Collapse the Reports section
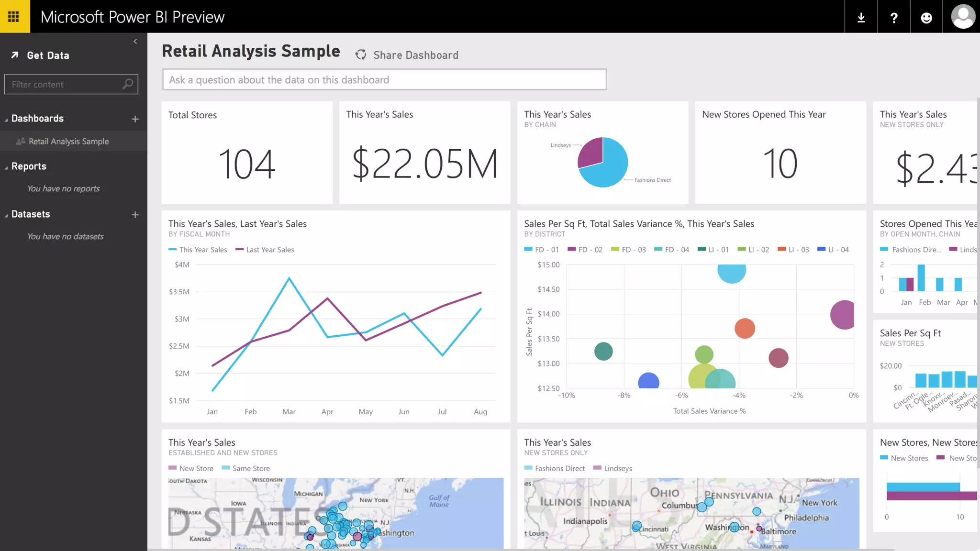980x551 pixels. click(x=6, y=167)
